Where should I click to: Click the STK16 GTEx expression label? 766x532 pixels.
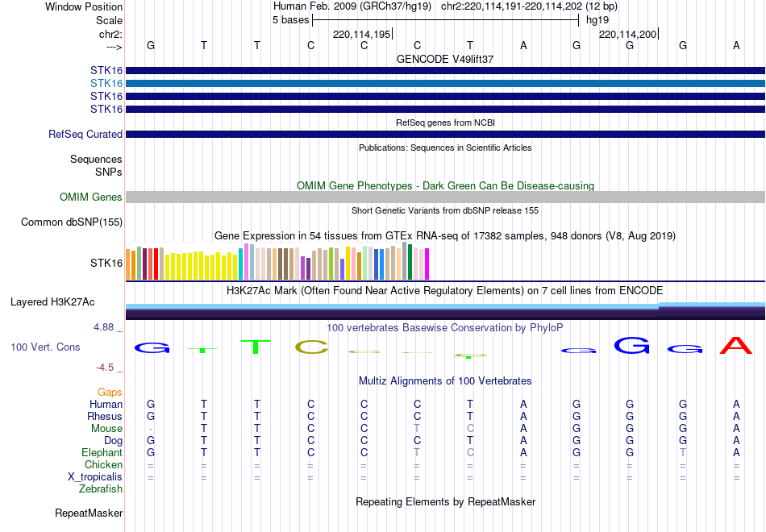(106, 264)
